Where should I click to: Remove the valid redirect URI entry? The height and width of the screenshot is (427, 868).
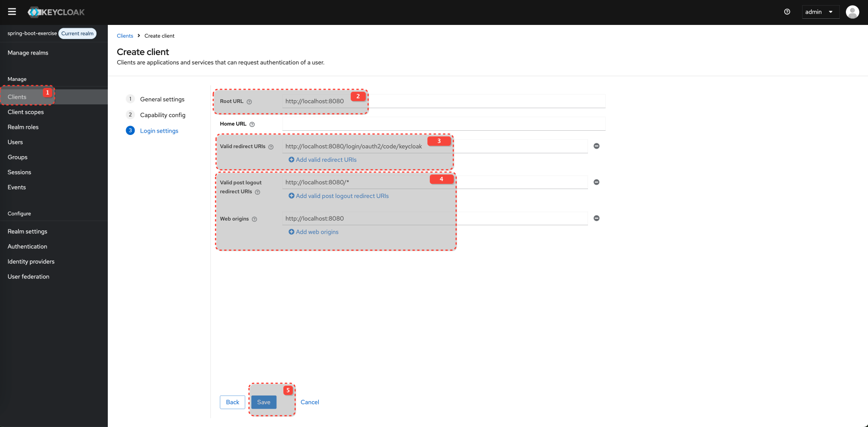tap(596, 146)
